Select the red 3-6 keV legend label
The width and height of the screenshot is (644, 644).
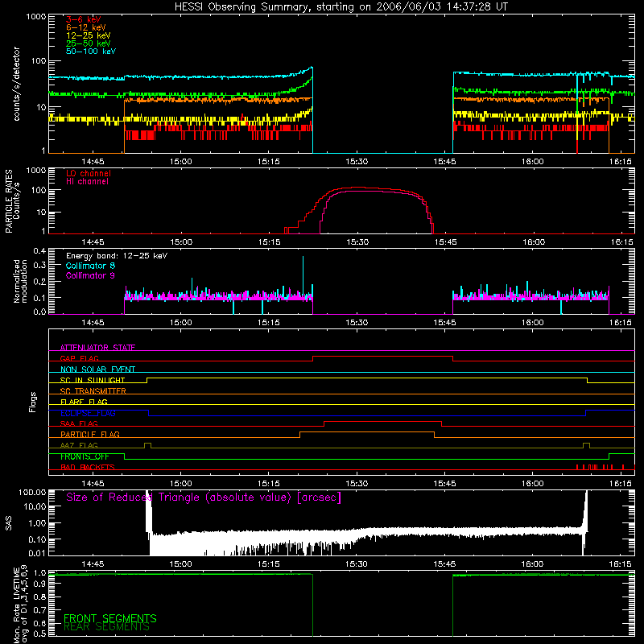(84, 19)
